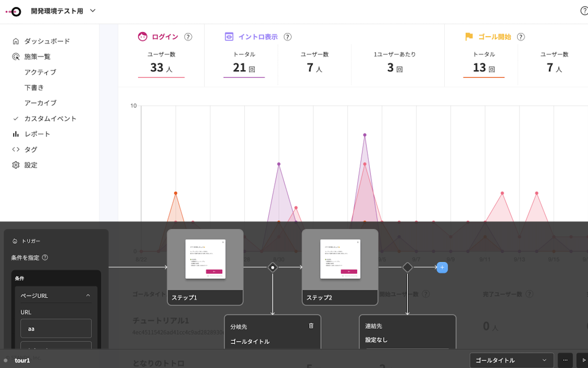Open help next to 完了ユーザー数

(x=529, y=293)
